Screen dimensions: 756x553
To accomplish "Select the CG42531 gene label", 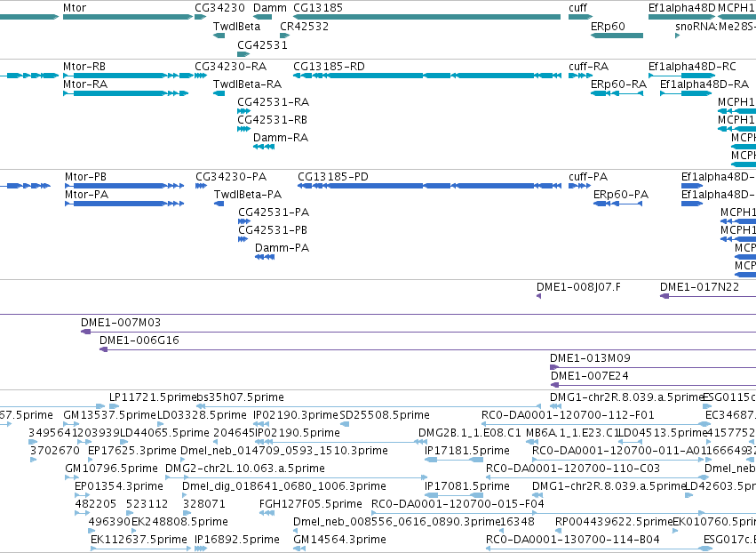I will 262,44.
